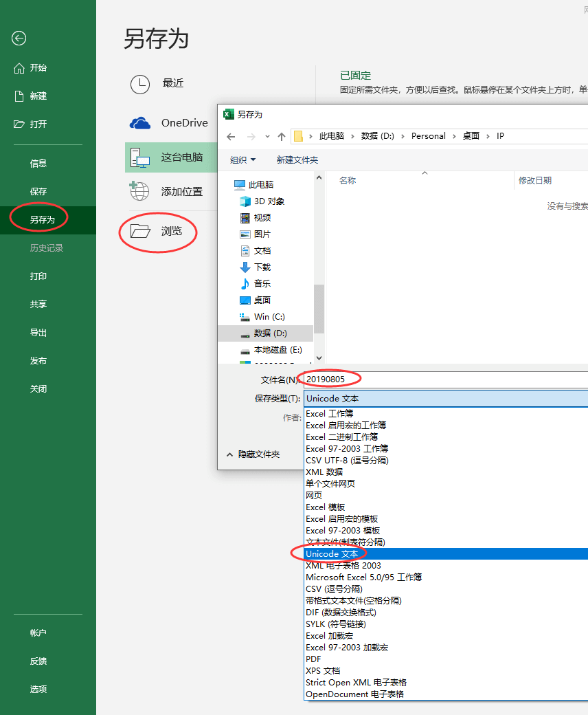
Task: Select the Downloads folder in tree
Action: coord(262,267)
